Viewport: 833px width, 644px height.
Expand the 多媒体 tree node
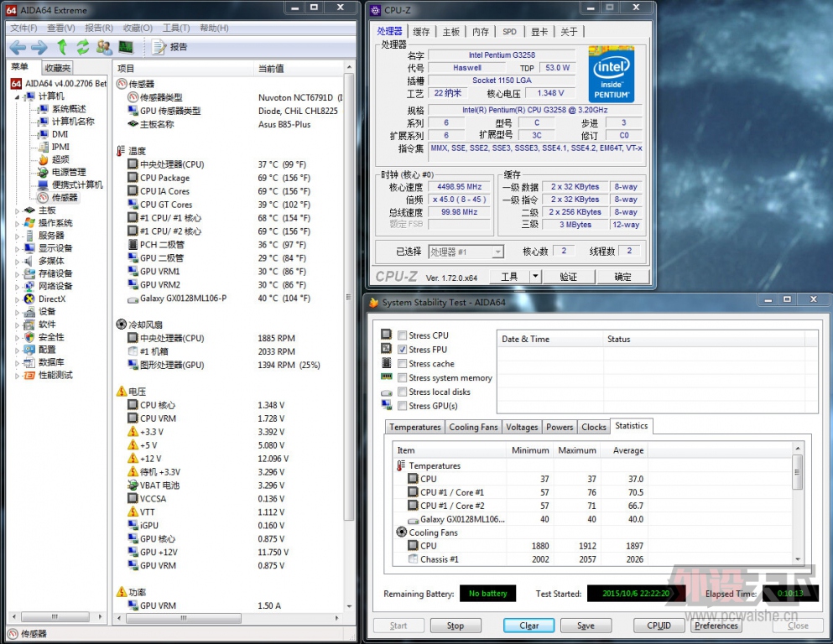(17, 262)
